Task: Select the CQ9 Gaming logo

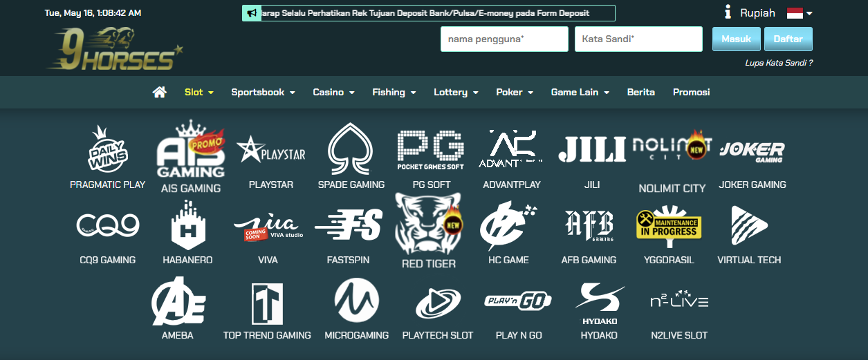Action: point(108,225)
